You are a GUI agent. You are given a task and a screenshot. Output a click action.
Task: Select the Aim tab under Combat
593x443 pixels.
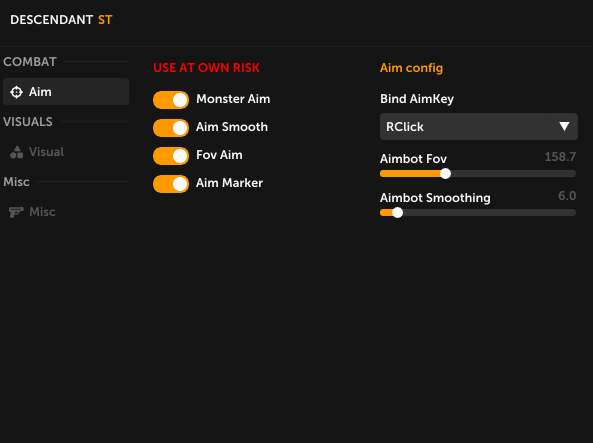point(66,92)
